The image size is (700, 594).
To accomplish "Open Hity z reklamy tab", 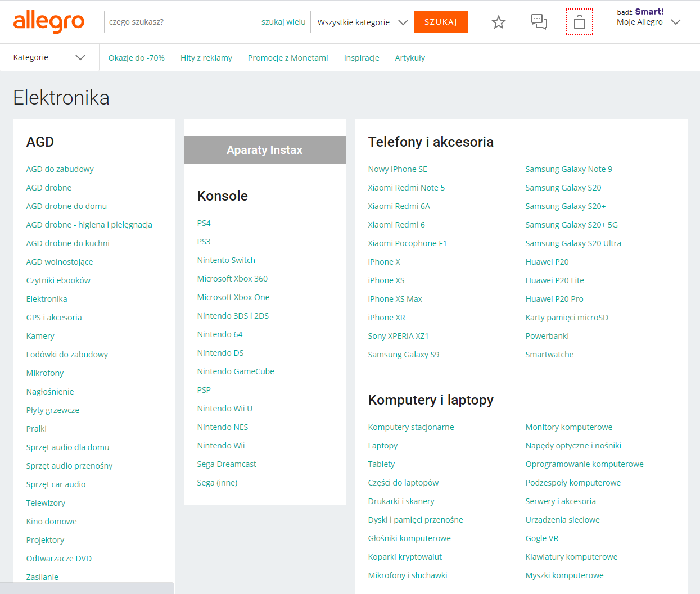I will click(x=206, y=58).
